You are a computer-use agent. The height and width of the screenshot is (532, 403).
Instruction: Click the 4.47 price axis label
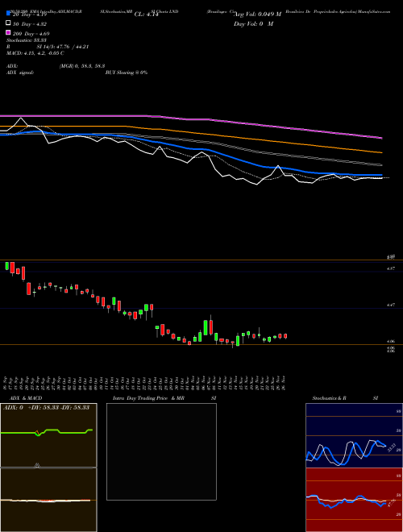point(391,305)
